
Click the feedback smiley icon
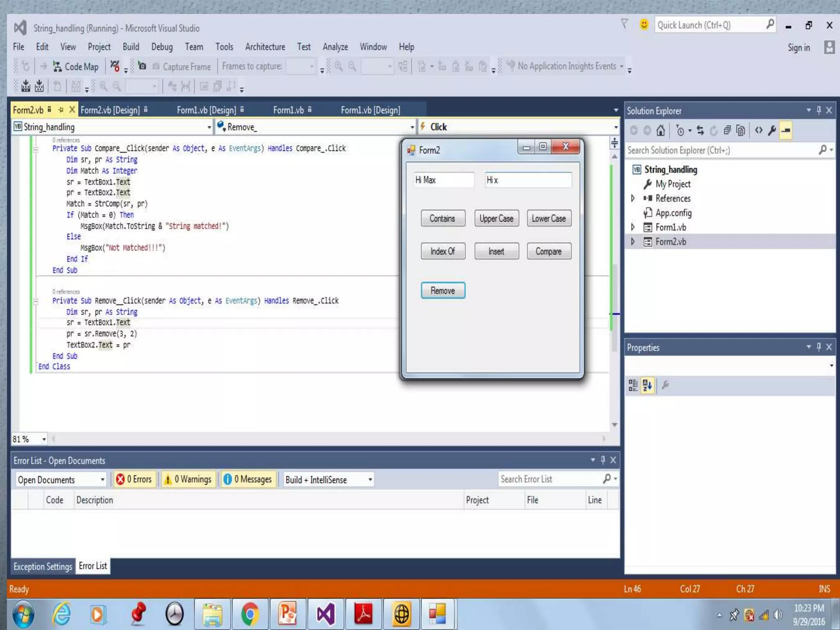pos(644,25)
